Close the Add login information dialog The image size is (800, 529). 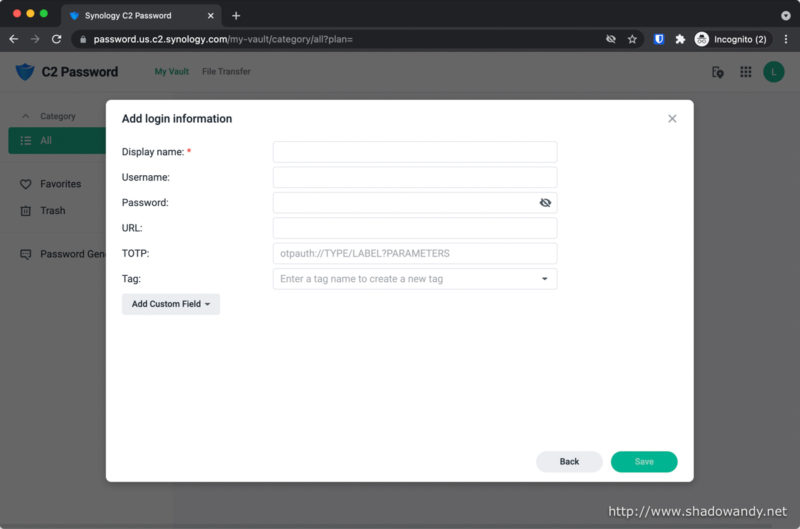(672, 119)
